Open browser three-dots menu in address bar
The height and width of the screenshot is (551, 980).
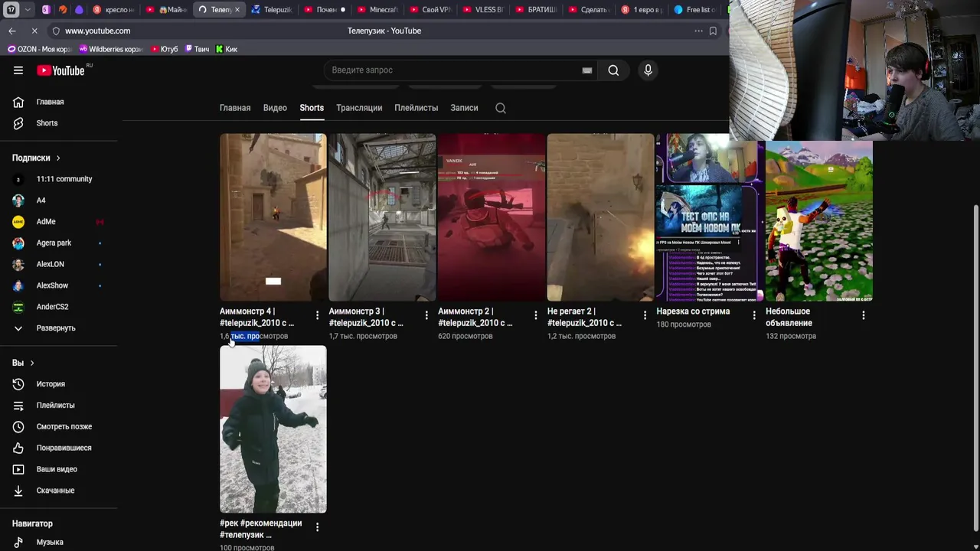point(698,31)
